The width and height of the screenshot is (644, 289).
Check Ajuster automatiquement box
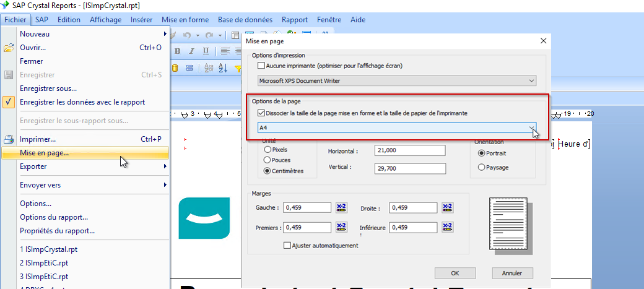point(287,246)
